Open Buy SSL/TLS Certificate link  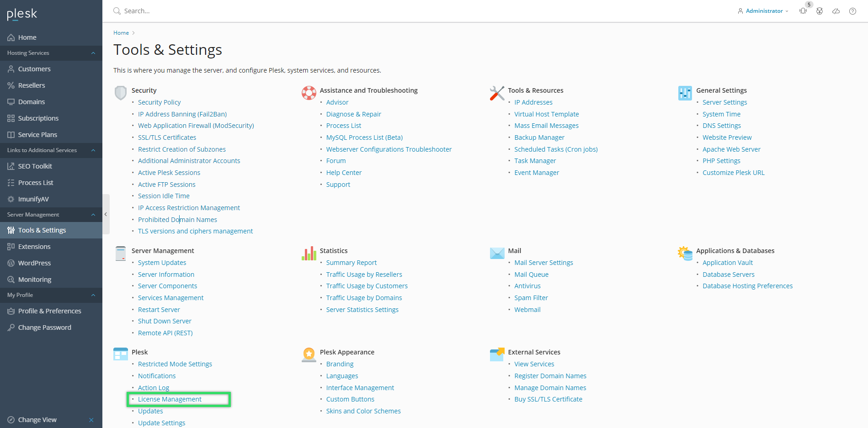(548, 399)
